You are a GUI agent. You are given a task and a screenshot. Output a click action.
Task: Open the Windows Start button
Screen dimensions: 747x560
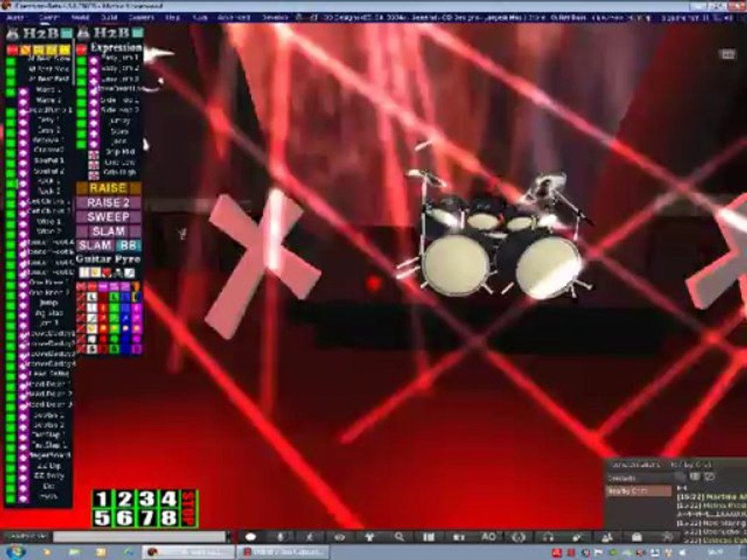tap(16, 552)
